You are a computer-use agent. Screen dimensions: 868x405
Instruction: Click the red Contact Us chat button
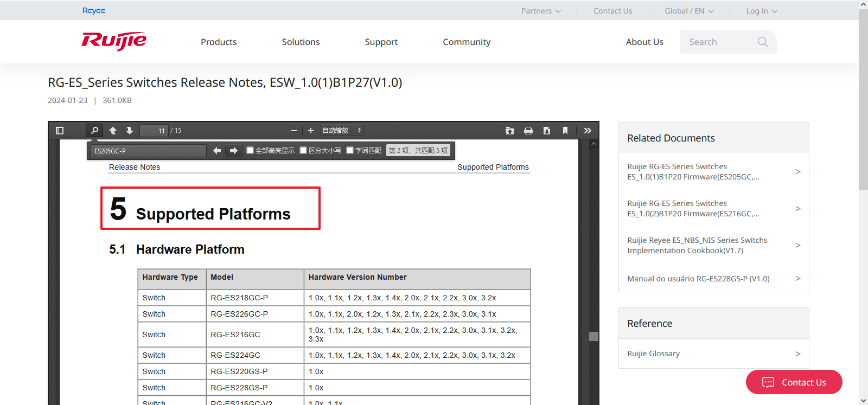(794, 382)
